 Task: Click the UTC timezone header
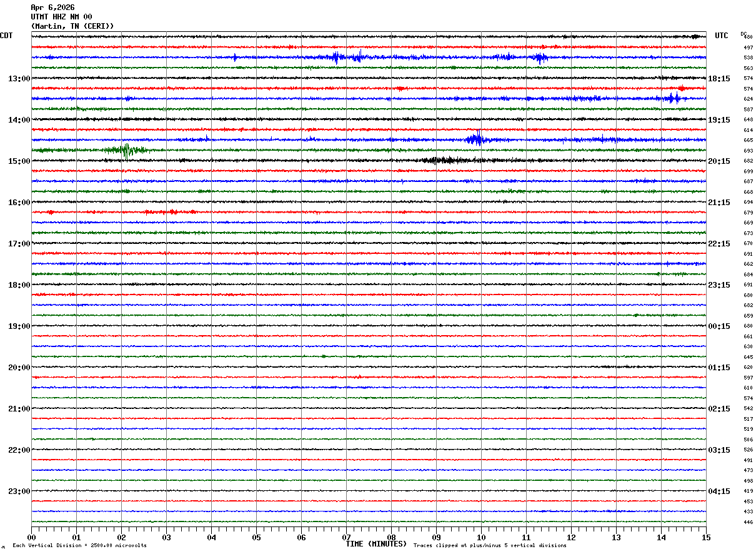tap(722, 36)
